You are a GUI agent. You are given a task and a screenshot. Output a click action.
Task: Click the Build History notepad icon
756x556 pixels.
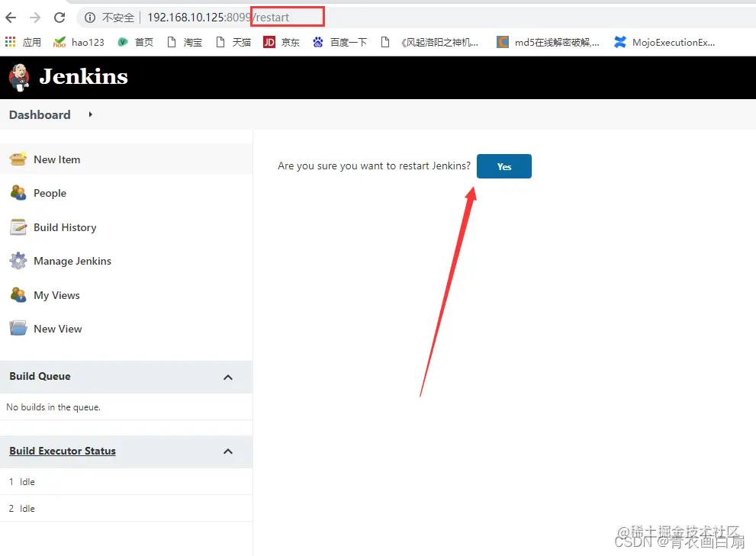click(18, 227)
